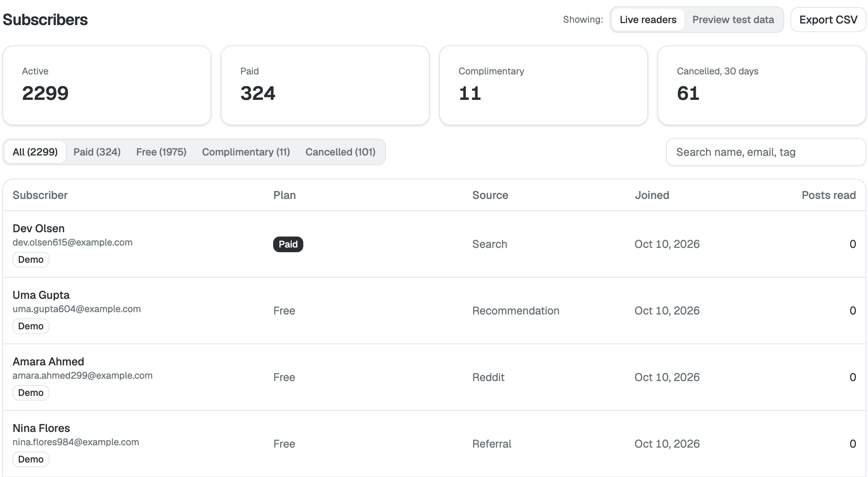868x477 pixels.
Task: Select the Complimentary (11) tab
Action: [246, 152]
